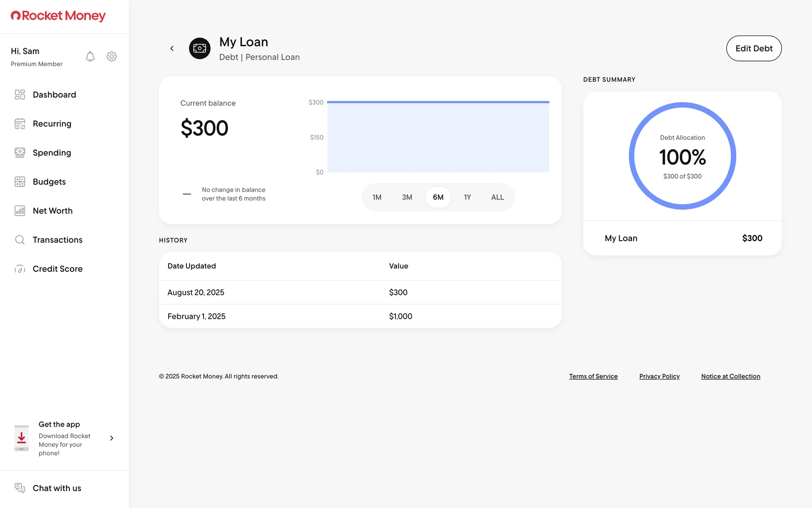The width and height of the screenshot is (812, 508).
Task: Open the Budgets menu item
Action: (49, 182)
